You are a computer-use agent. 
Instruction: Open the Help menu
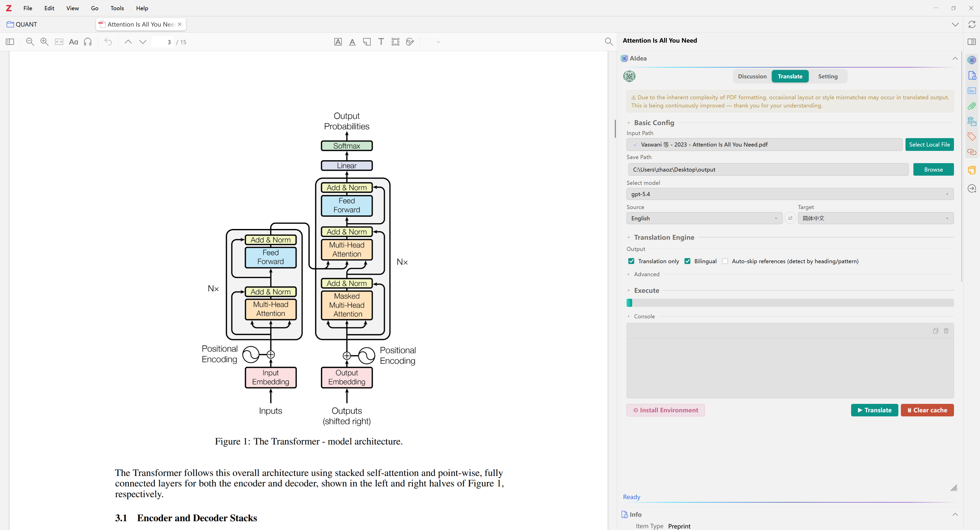pyautogui.click(x=142, y=8)
